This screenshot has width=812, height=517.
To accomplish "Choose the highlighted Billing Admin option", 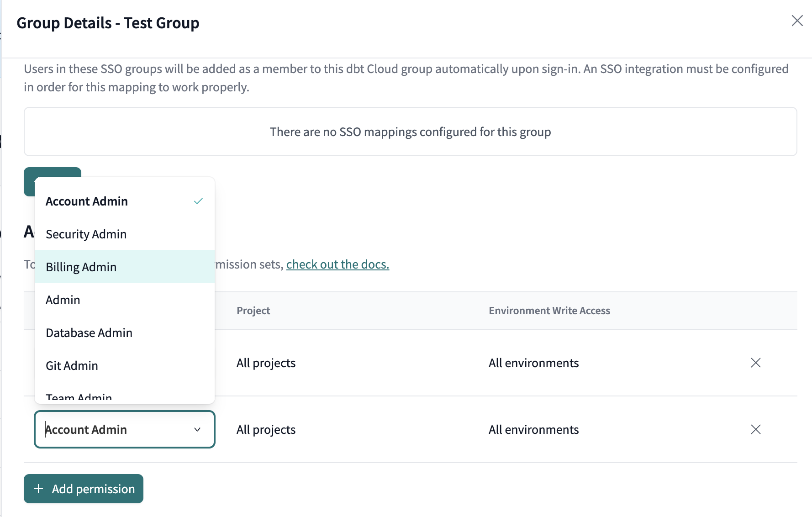I will [81, 267].
